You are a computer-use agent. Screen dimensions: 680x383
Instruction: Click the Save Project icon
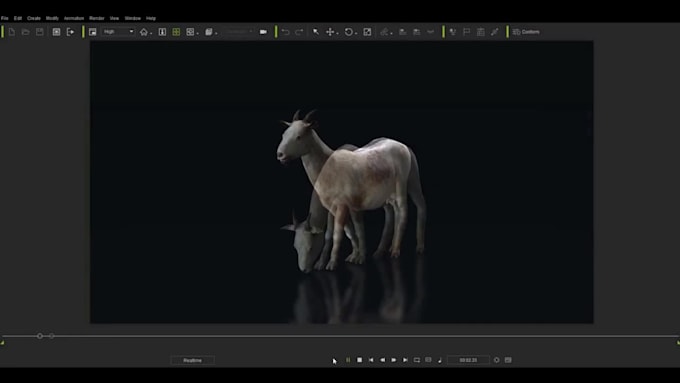tap(39, 32)
